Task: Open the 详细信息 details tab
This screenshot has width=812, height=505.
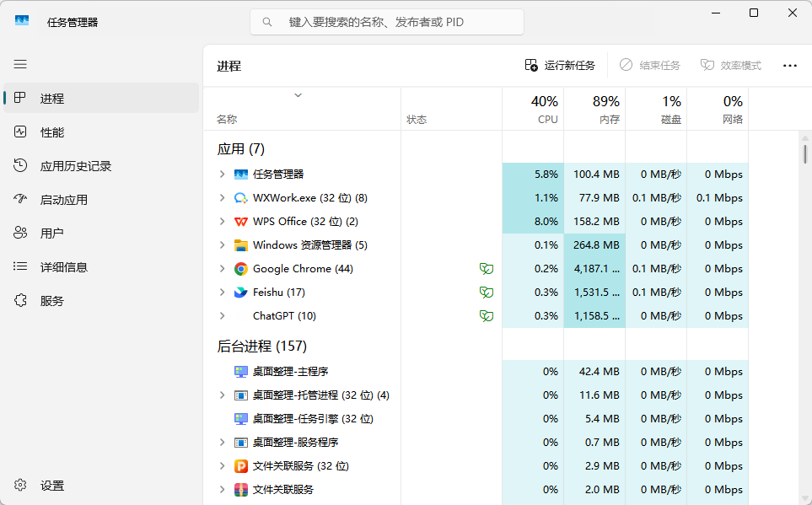Action: 101,266
